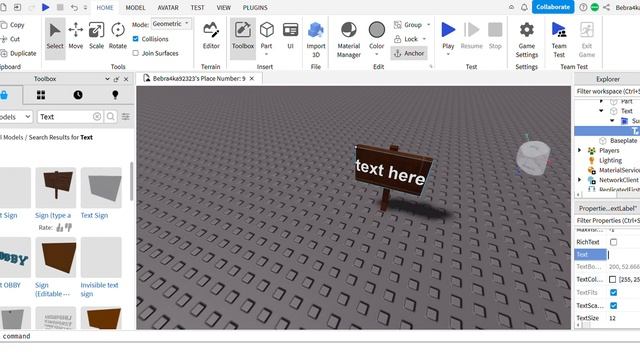Image resolution: width=640 pixels, height=360 pixels.
Task: Select Baseplate in Explorer
Action: [x=623, y=140]
